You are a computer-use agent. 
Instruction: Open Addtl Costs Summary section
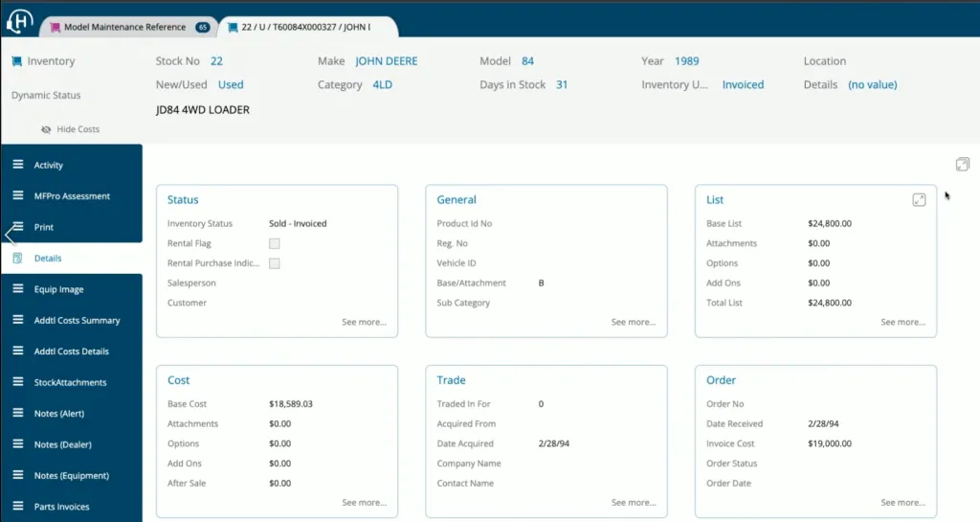(71, 320)
